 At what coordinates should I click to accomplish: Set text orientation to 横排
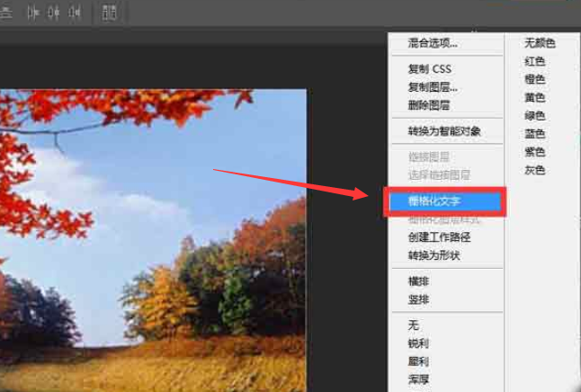tap(418, 281)
